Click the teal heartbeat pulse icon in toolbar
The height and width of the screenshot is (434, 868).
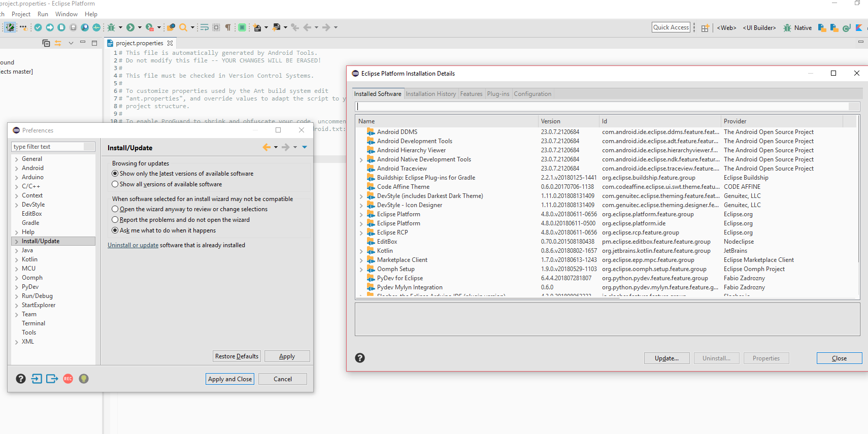[96, 27]
